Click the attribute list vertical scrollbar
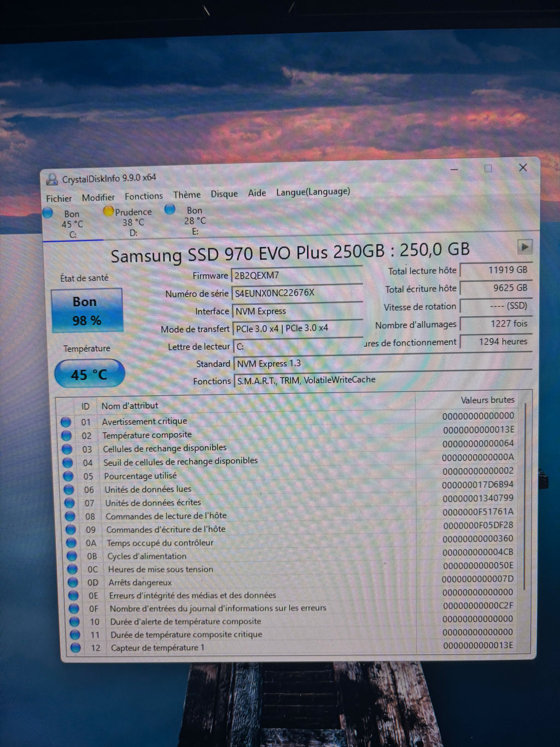This screenshot has height=747, width=560. pos(526,496)
